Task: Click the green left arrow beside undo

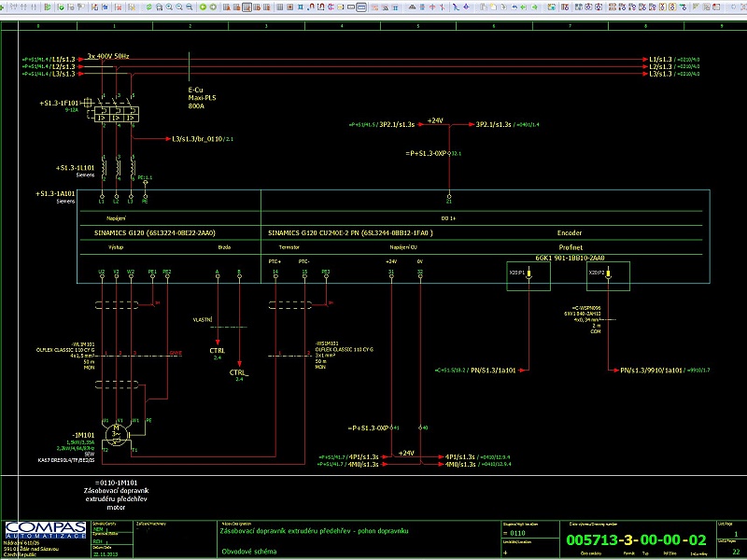Action: pyautogui.click(x=523, y=7)
